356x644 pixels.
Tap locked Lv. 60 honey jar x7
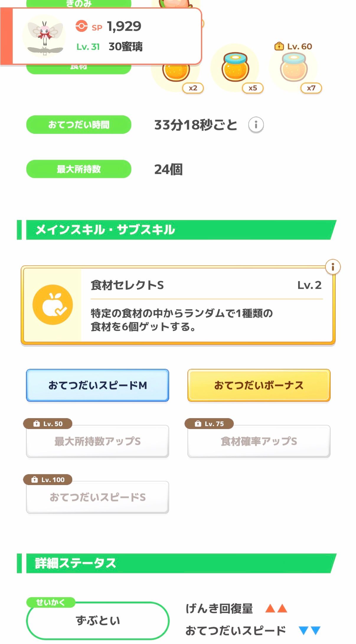point(294,67)
